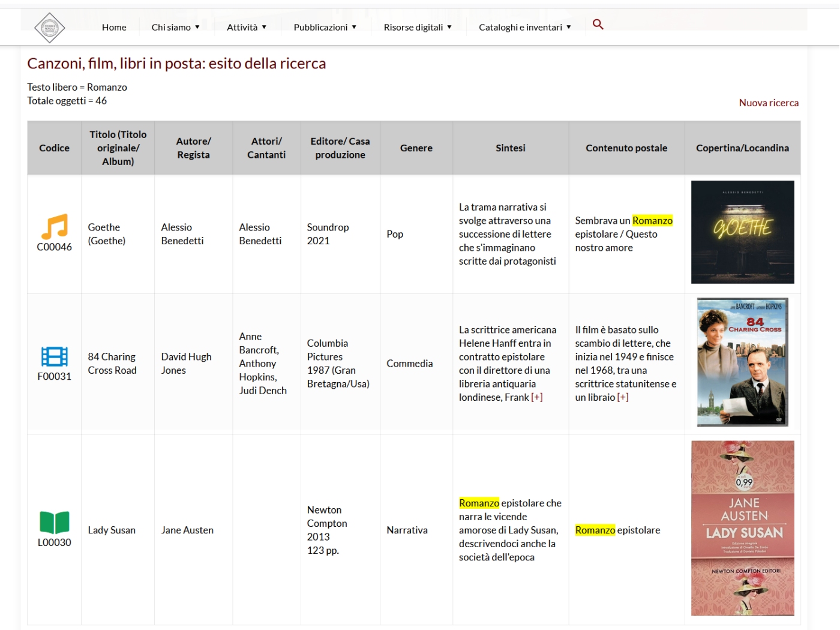The image size is (840, 630).
Task: Click the music note icon for C00046
Action: point(54,227)
